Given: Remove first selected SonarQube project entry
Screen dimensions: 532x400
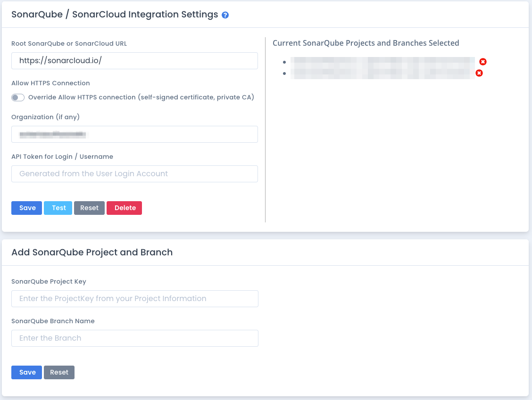Looking at the screenshot, I should (x=483, y=62).
